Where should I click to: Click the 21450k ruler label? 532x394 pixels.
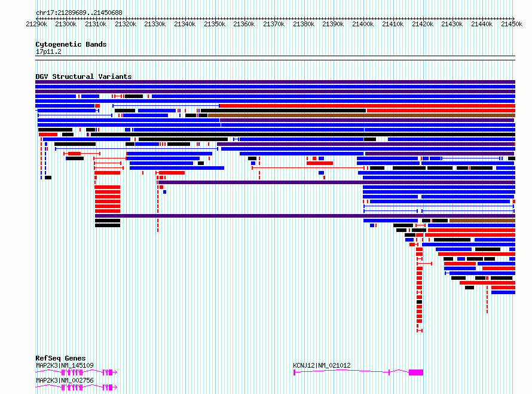tap(512, 24)
